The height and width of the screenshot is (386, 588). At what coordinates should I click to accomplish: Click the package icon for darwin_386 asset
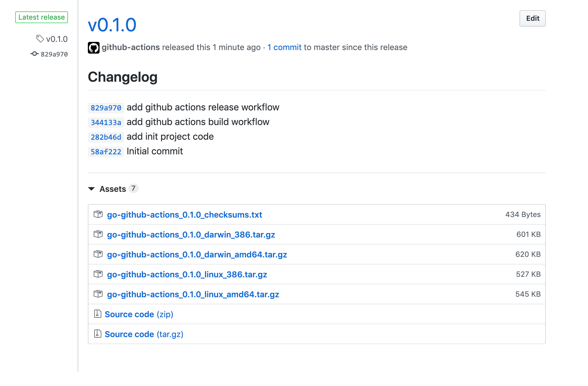tap(98, 234)
